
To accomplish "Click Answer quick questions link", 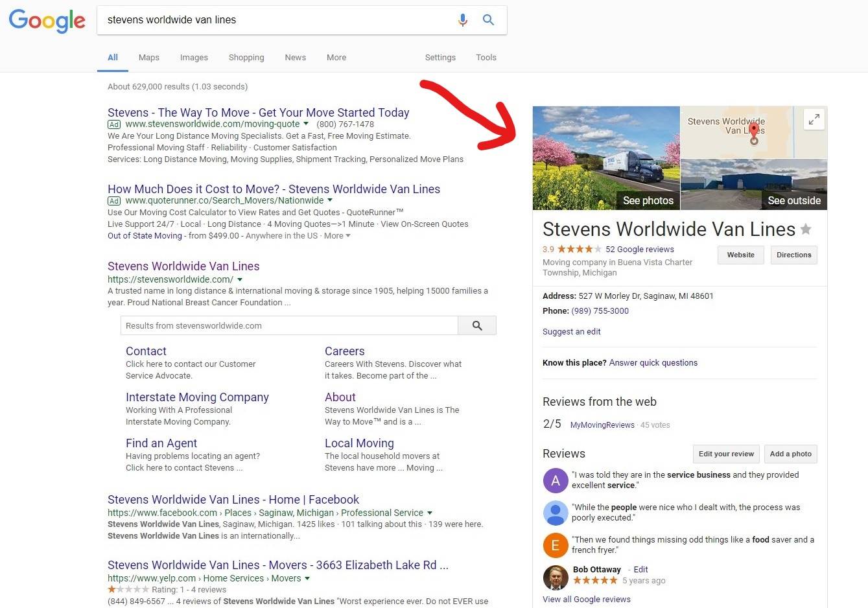I will click(653, 363).
